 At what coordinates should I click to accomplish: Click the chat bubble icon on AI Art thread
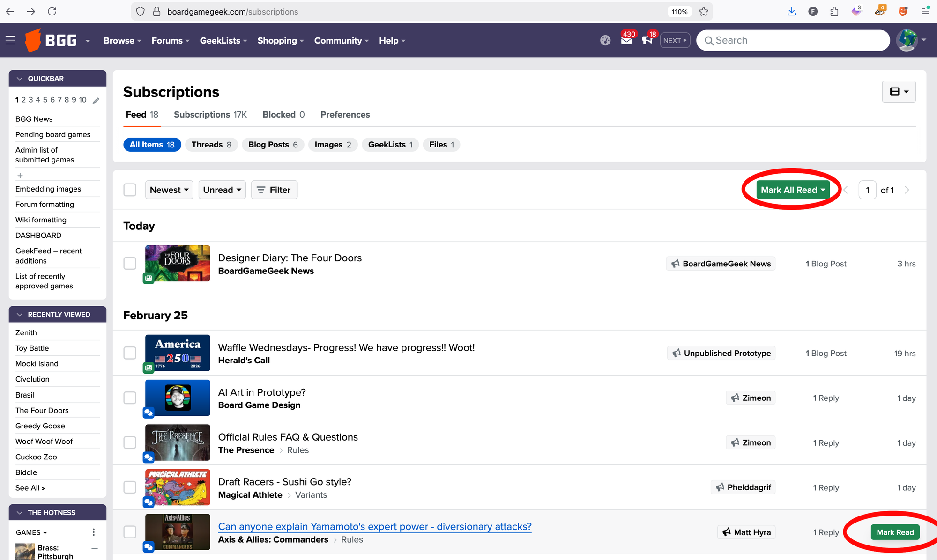coord(149,413)
